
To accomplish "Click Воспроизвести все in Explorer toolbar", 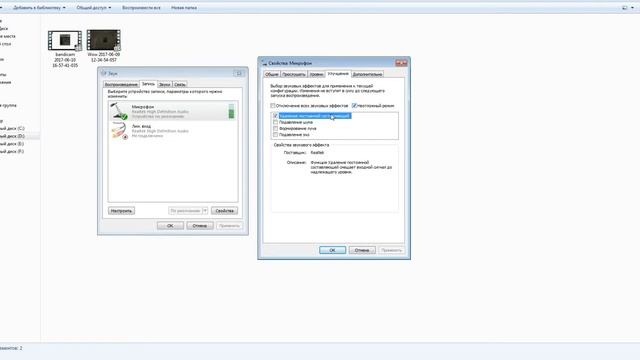I will point(141,8).
